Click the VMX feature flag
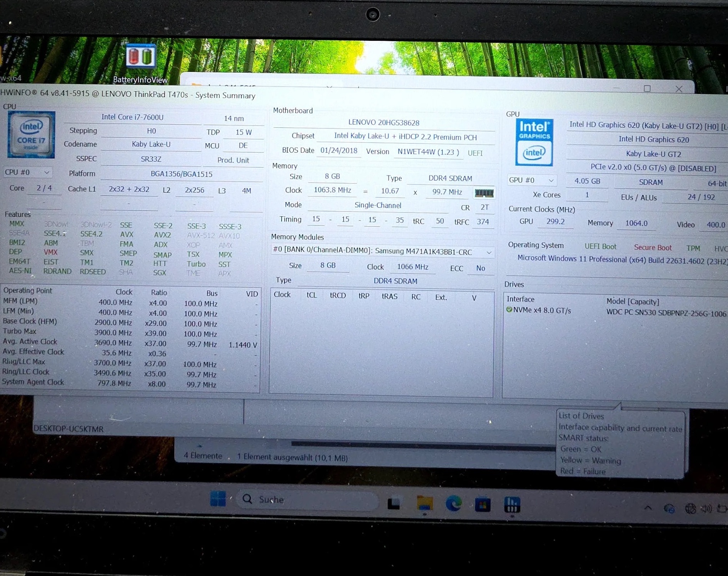 tap(50, 252)
